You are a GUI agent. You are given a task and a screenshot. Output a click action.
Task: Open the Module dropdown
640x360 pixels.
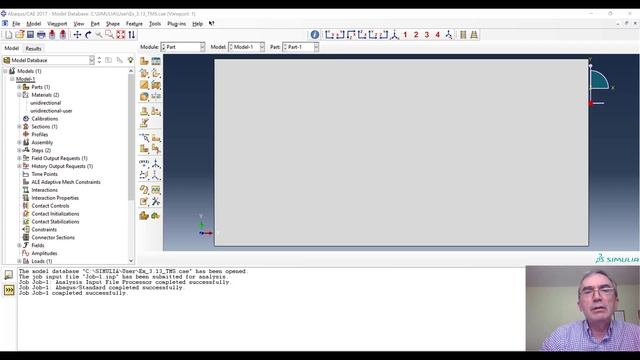(x=183, y=47)
